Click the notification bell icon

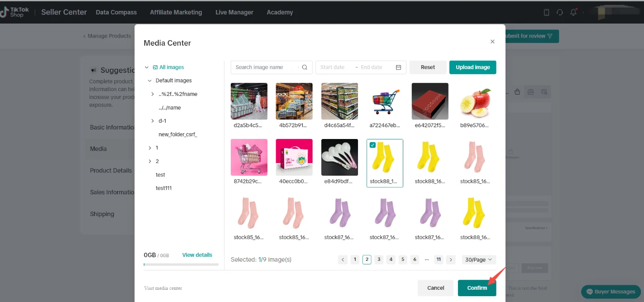pos(573,12)
